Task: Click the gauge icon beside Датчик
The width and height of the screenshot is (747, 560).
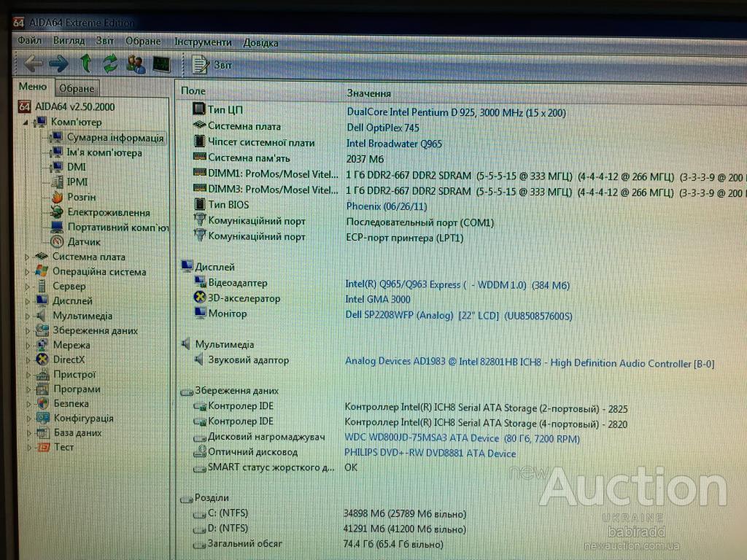Action: coord(57,241)
